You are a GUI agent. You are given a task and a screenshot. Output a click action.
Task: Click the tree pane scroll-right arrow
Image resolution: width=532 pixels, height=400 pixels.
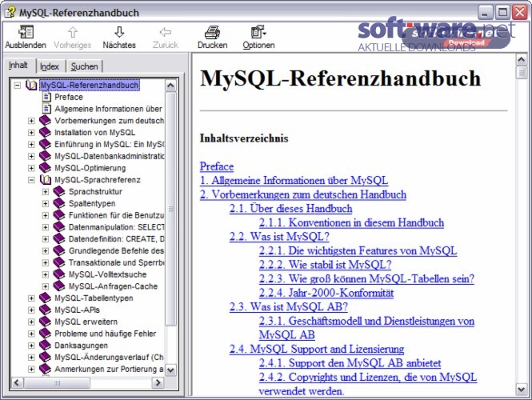tap(158, 383)
